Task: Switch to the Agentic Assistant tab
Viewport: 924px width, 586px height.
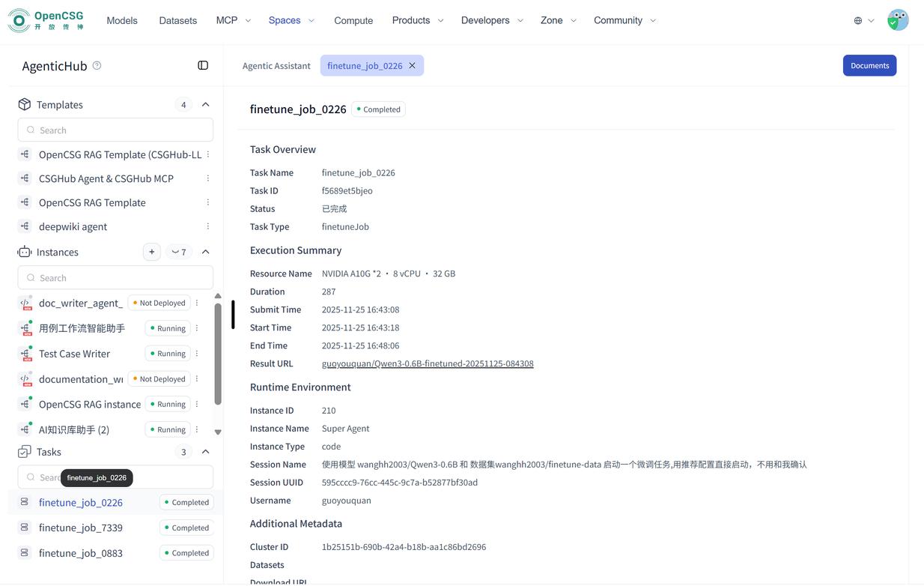Action: (276, 66)
